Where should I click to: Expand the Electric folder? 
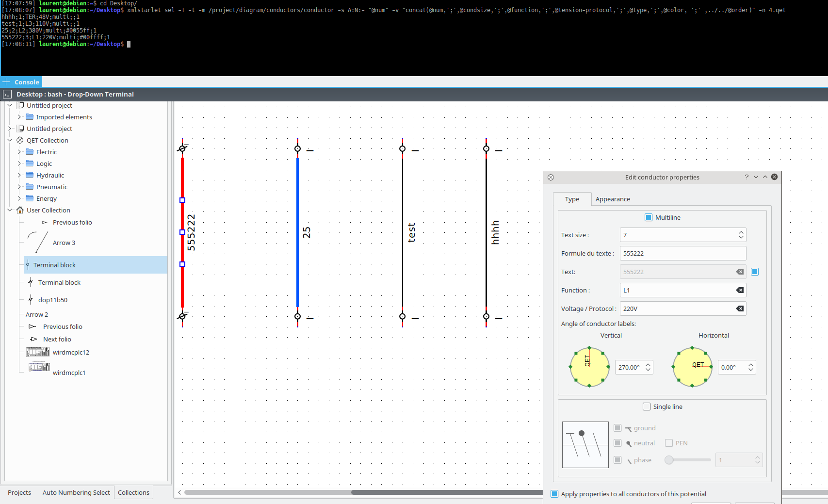pyautogui.click(x=19, y=152)
